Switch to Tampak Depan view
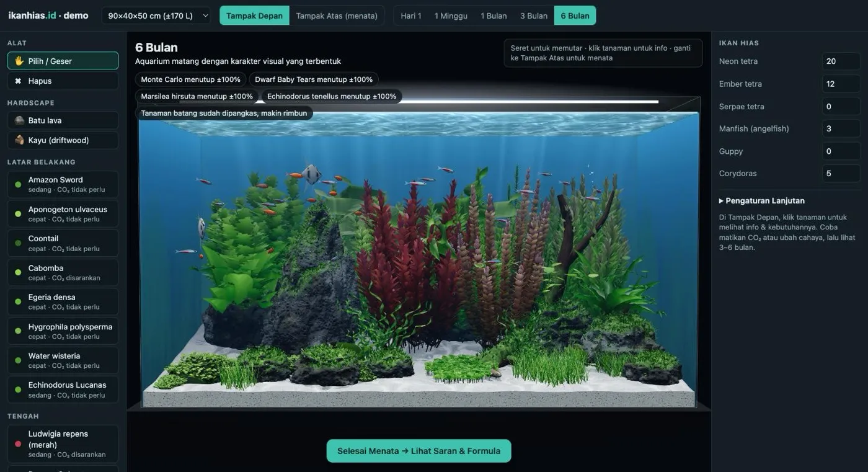The image size is (868, 472). (x=254, y=16)
